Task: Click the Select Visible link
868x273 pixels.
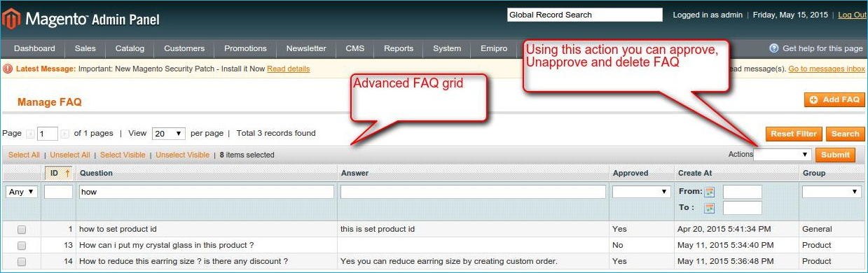Action: pos(123,155)
